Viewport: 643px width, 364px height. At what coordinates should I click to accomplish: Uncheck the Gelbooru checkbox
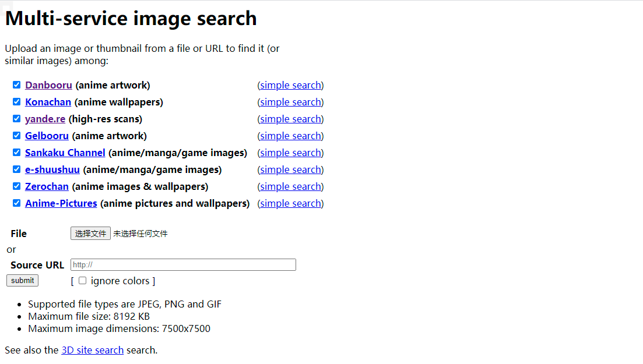(x=16, y=135)
